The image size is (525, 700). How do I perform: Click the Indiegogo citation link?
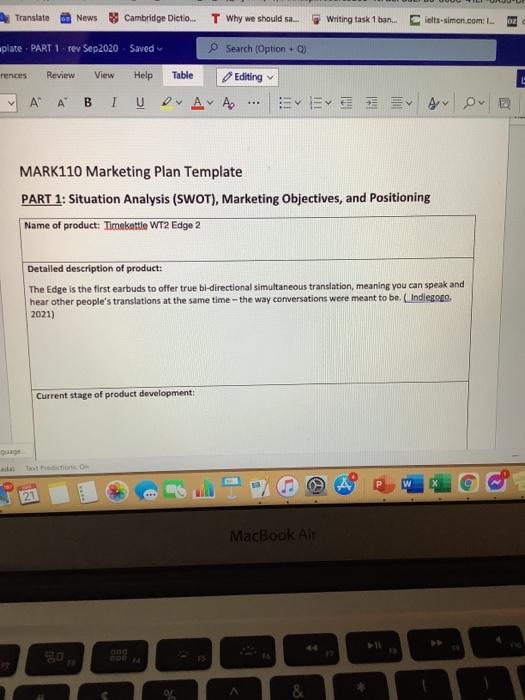(x=430, y=297)
